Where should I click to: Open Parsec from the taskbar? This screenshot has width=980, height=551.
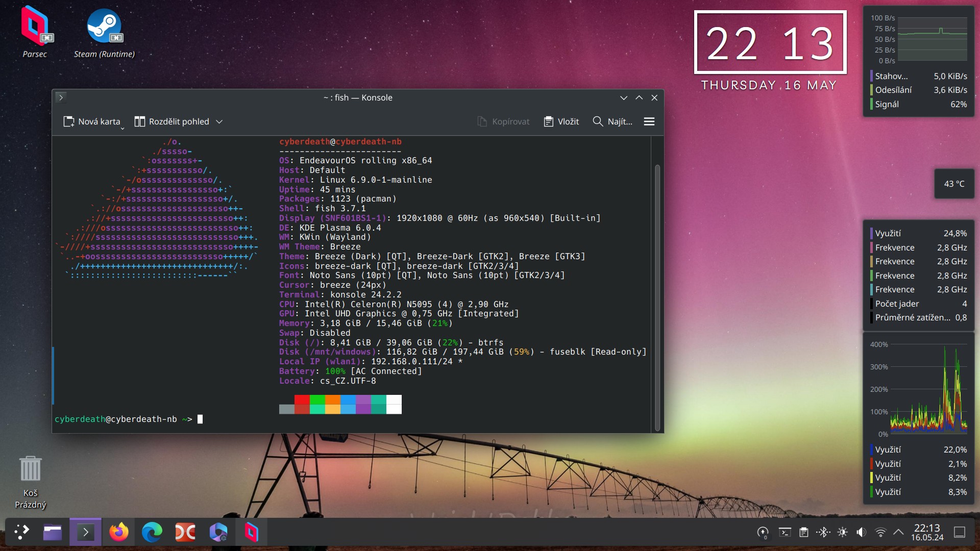[x=251, y=532]
